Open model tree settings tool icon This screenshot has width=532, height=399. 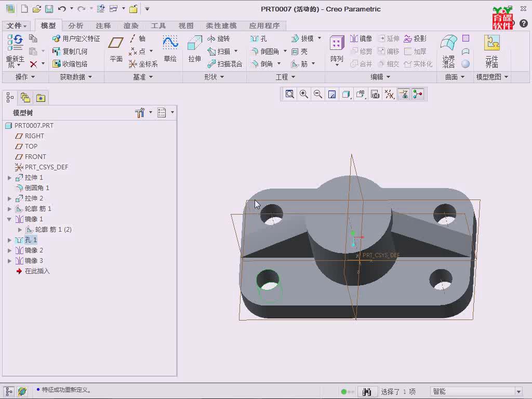pyautogui.click(x=140, y=113)
